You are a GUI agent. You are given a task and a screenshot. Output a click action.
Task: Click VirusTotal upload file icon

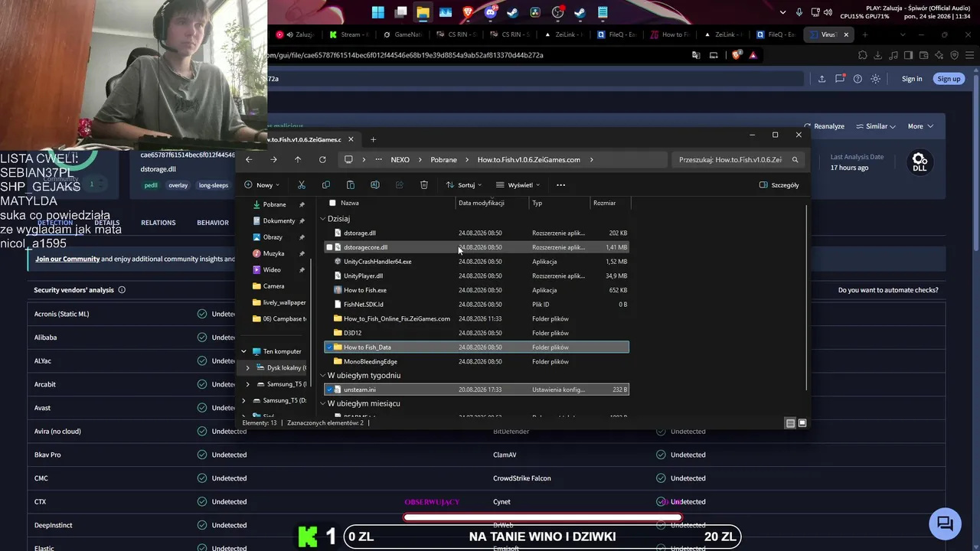[822, 79]
